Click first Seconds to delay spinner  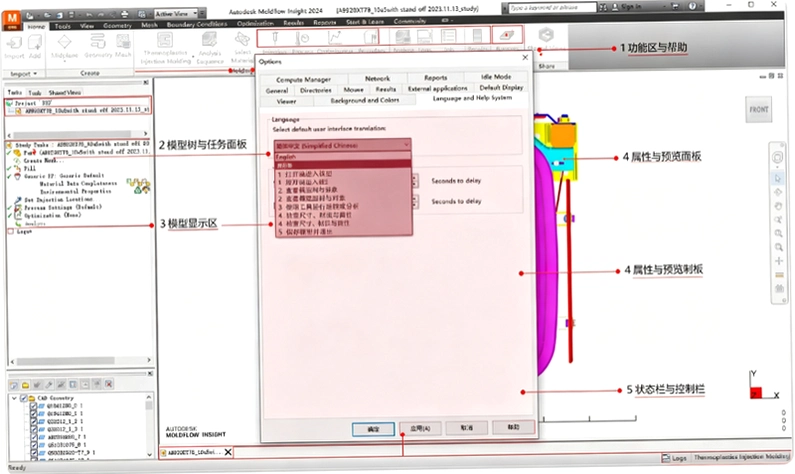point(415,180)
